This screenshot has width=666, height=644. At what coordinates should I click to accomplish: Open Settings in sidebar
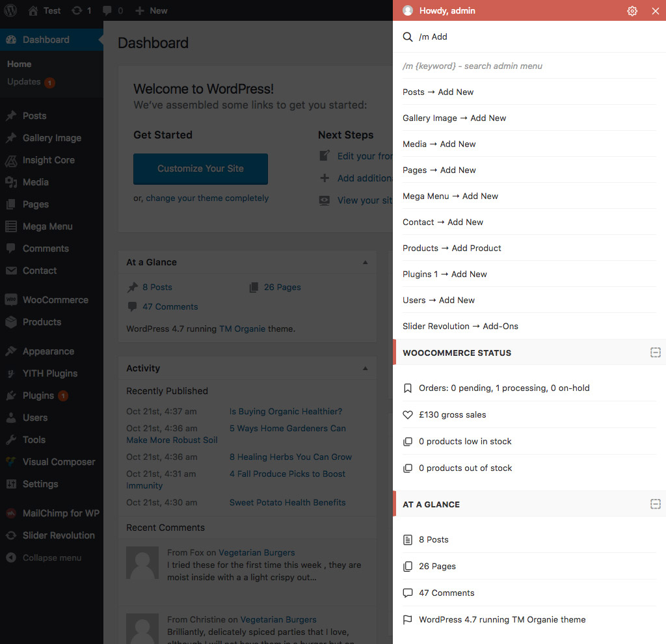coord(51,484)
